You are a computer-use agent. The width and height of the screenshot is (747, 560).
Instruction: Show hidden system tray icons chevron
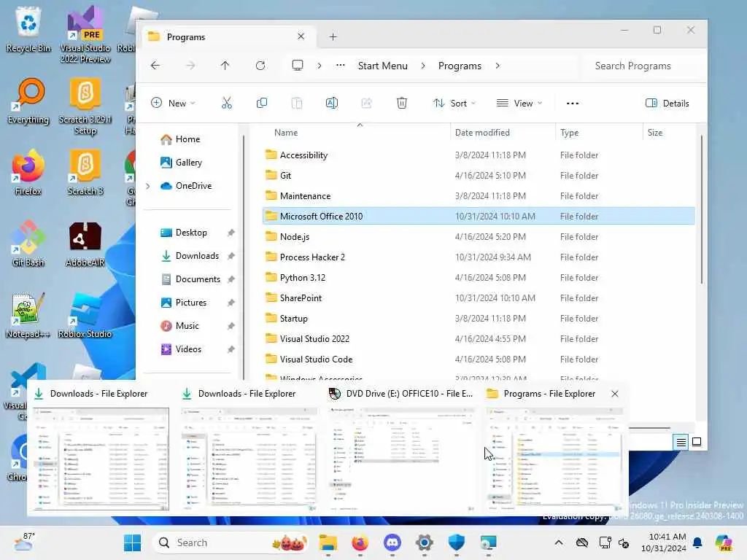(559, 542)
